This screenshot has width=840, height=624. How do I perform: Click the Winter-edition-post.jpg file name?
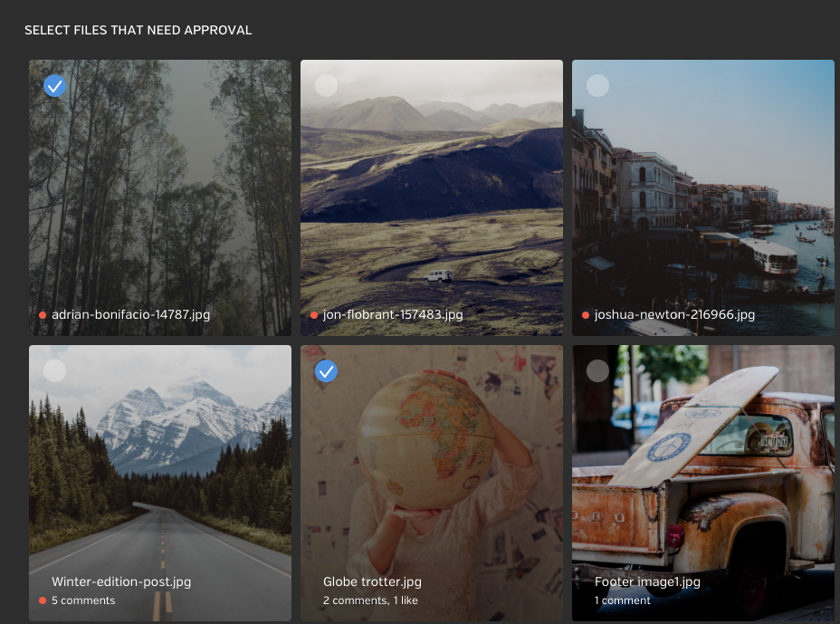121,581
